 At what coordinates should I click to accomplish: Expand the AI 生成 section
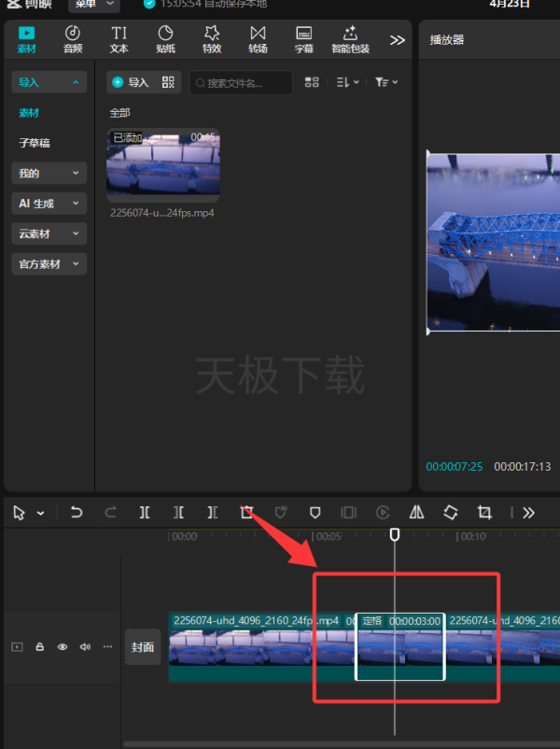point(49,204)
